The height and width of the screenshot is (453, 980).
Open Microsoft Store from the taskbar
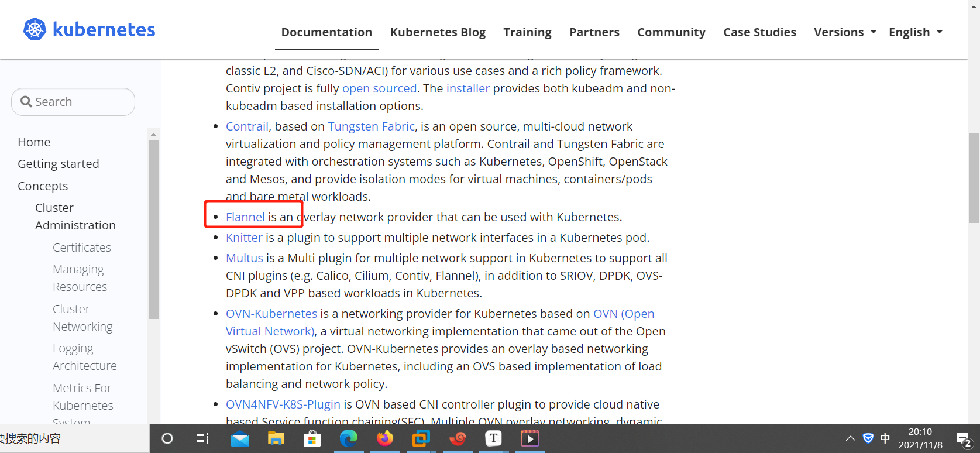pos(312,438)
